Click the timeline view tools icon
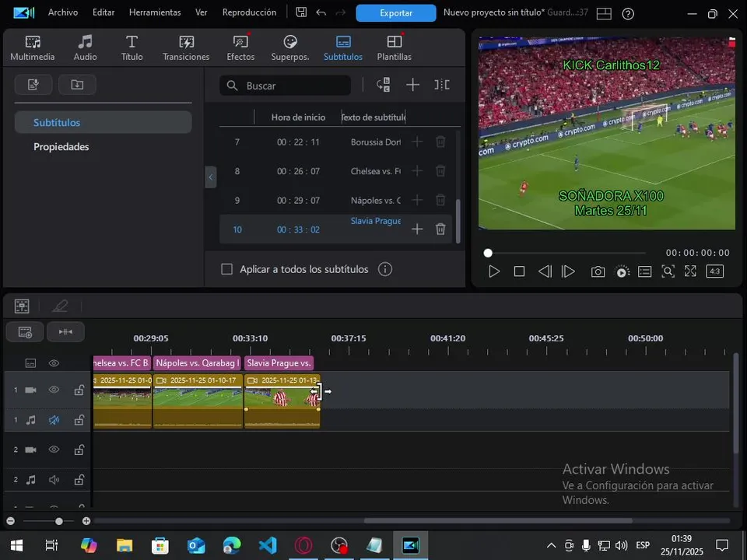The height and width of the screenshot is (560, 747). (x=22, y=306)
